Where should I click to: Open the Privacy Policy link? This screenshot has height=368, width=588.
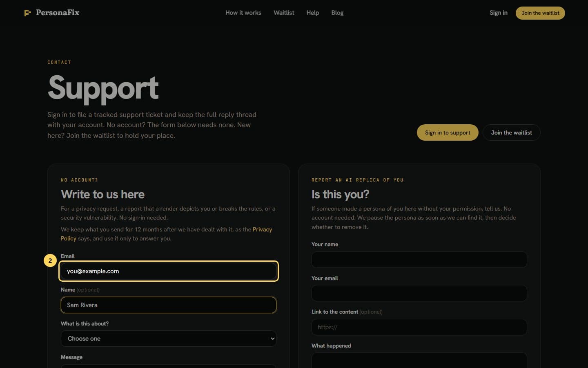(262, 229)
